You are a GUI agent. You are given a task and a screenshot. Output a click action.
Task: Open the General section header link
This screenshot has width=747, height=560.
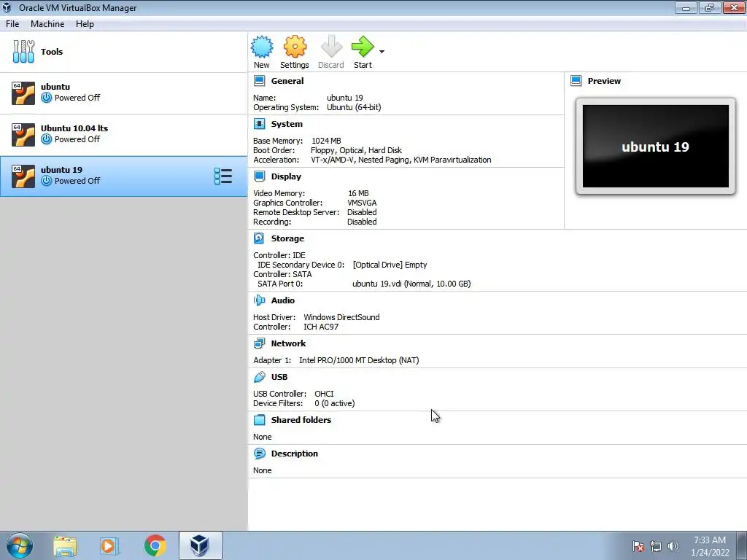287,81
